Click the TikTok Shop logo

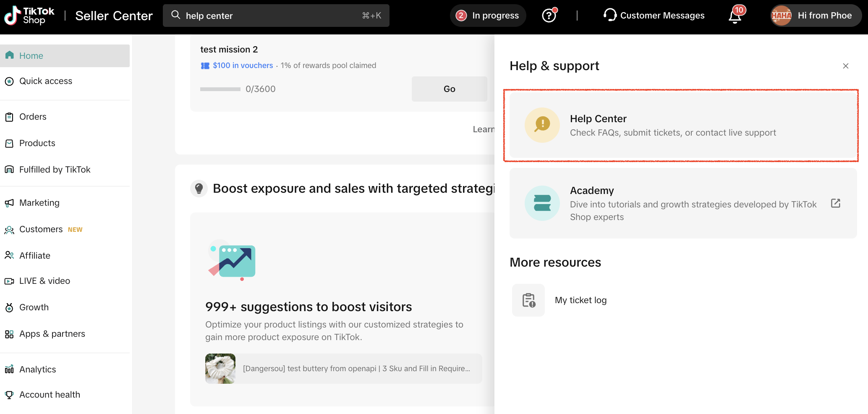click(x=29, y=16)
